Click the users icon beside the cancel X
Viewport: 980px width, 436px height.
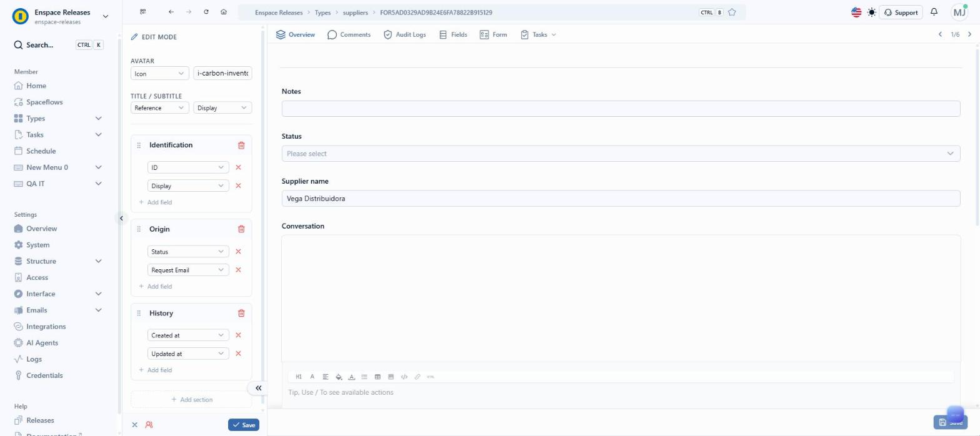(x=149, y=425)
